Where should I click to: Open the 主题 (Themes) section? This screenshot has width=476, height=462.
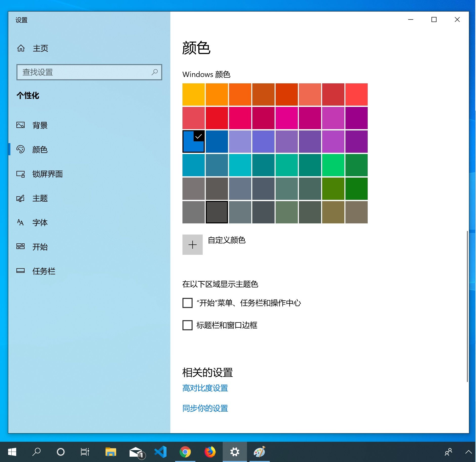click(40, 198)
